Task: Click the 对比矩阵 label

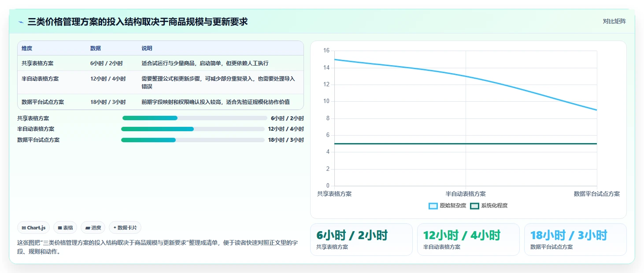Action: [x=614, y=21]
